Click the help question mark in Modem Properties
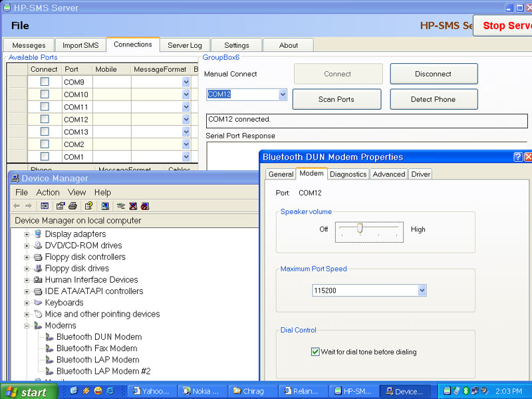This screenshot has width=532, height=399. [x=518, y=157]
